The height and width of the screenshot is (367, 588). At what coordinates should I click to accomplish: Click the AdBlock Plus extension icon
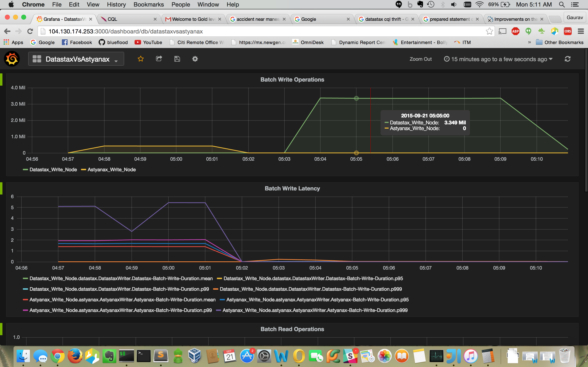(x=516, y=31)
